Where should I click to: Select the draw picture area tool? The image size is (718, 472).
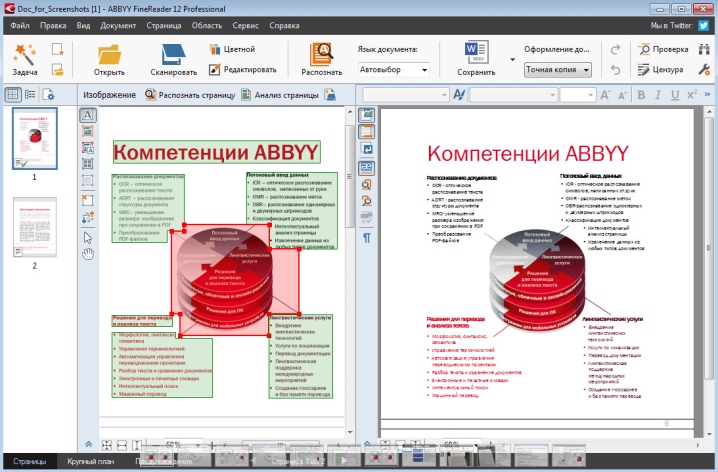pyautogui.click(x=87, y=131)
